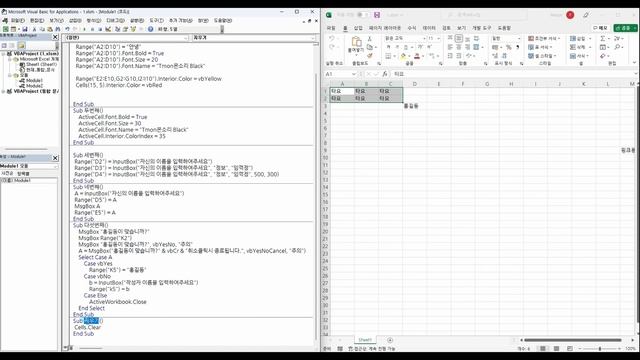This screenshot has height=360, width=640.
Task: Click the Format Painter brush in Excel ribbon
Action: tap(369, 56)
